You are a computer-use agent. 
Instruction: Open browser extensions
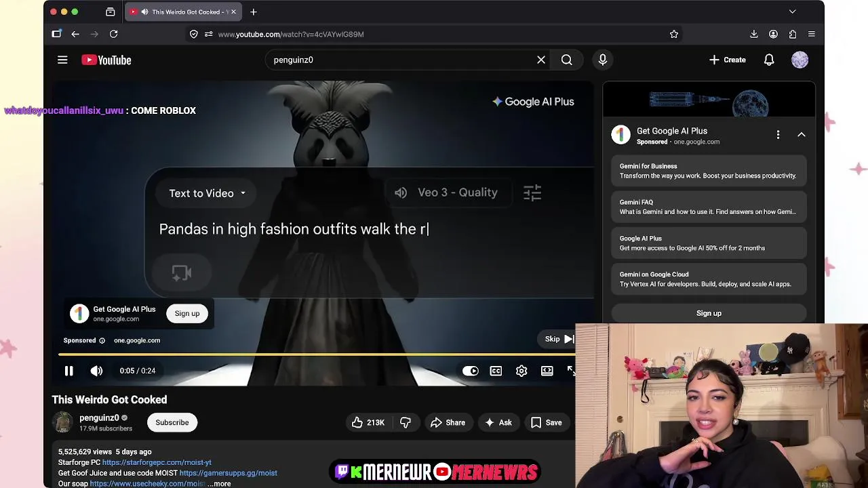pos(793,34)
